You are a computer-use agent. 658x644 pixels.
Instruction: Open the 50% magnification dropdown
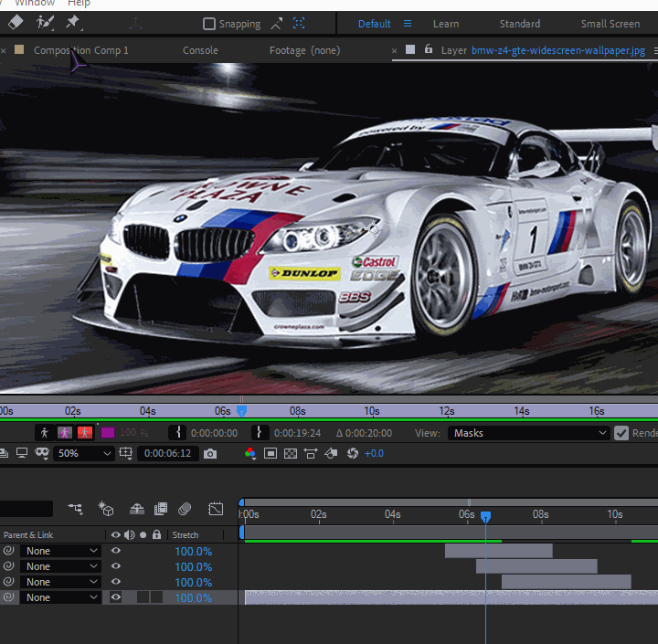pyautogui.click(x=84, y=453)
